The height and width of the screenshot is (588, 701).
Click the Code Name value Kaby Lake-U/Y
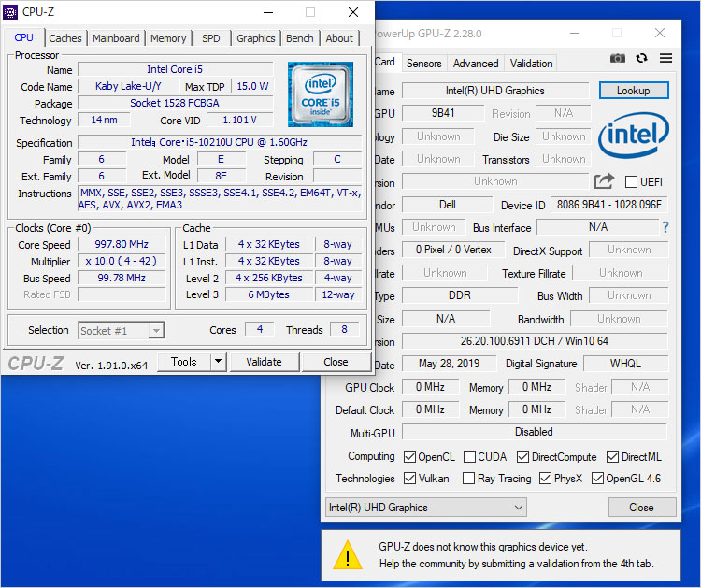128,86
